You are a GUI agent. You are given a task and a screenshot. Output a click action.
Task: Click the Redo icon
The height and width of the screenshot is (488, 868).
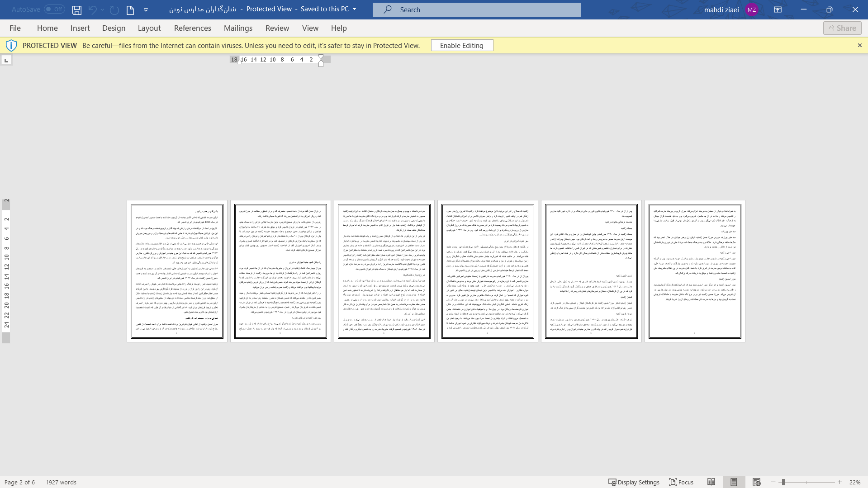(114, 9)
